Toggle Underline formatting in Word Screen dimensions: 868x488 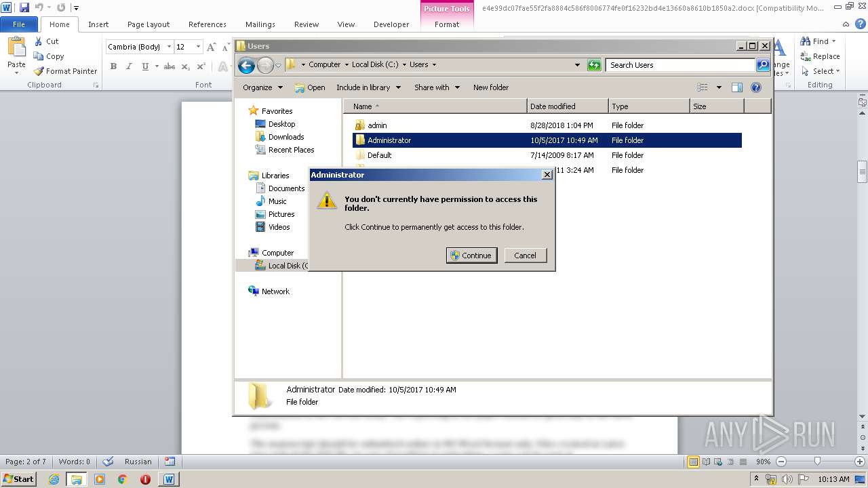(x=145, y=66)
